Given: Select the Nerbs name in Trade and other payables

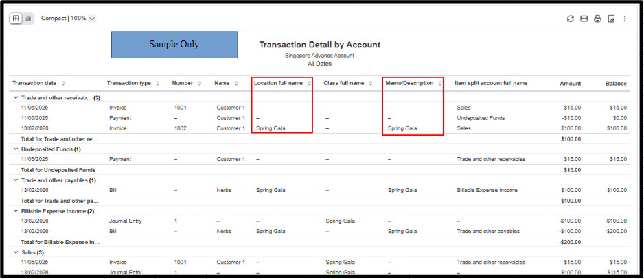Looking at the screenshot, I should (x=224, y=191).
